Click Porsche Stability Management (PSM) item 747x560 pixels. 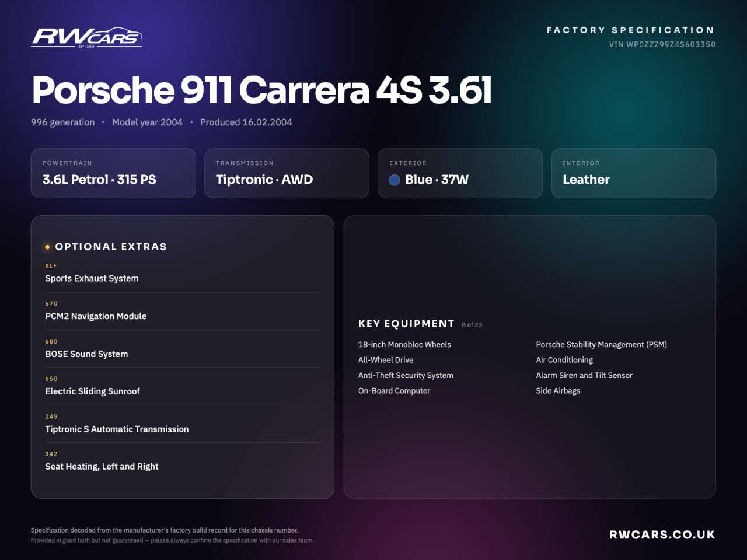point(602,345)
